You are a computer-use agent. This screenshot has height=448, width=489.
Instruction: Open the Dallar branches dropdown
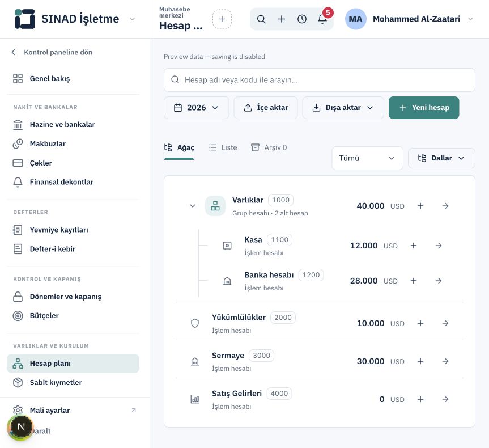click(x=441, y=158)
